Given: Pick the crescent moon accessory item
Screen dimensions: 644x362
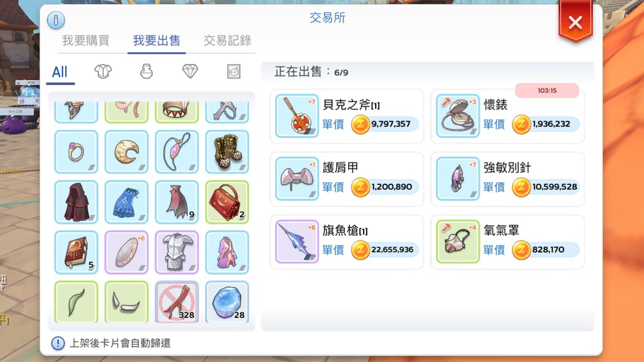Looking at the screenshot, I should pyautogui.click(x=127, y=152).
